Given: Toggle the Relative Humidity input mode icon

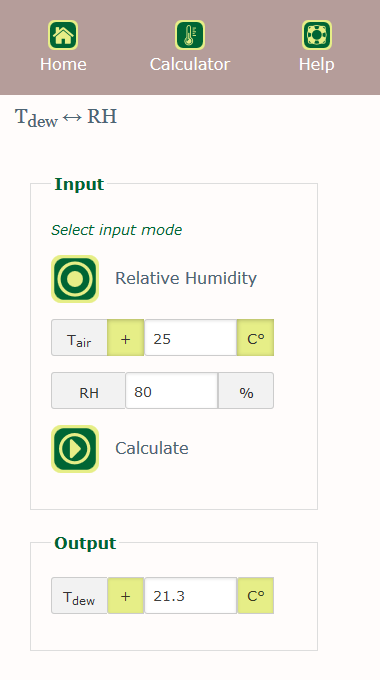Looking at the screenshot, I should [x=75, y=279].
